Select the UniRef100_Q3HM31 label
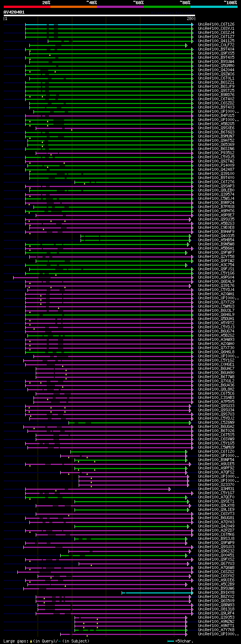This screenshot has width=241, height=644. [216, 489]
